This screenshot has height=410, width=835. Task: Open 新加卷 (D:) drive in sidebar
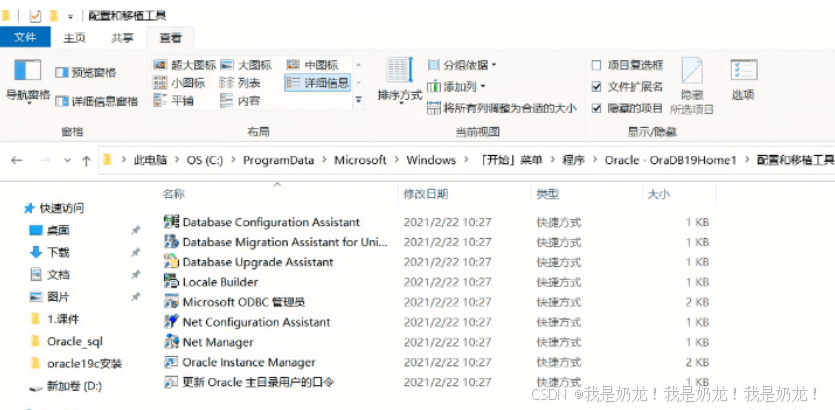pyautogui.click(x=73, y=386)
